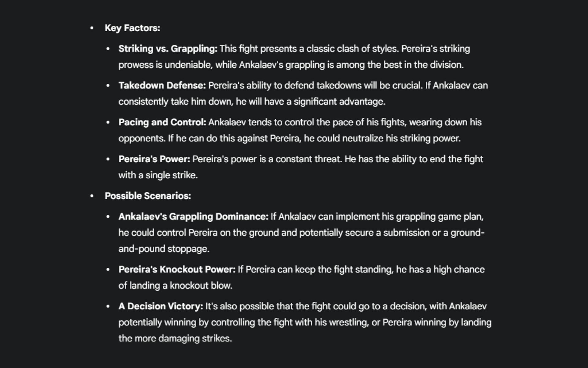
Task: Click the "Striking vs. Grappling:" bold label
Action: coord(168,48)
